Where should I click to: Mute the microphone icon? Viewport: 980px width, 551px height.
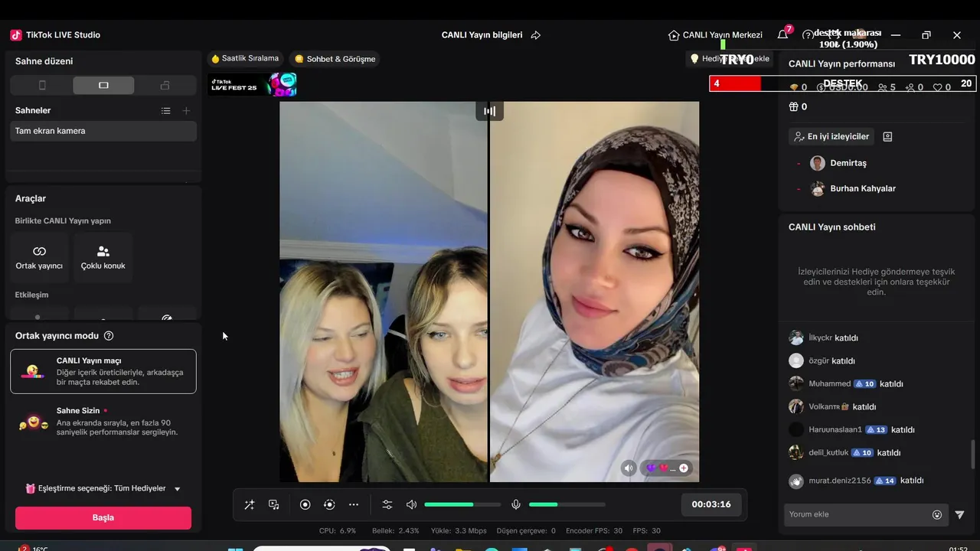516,504
